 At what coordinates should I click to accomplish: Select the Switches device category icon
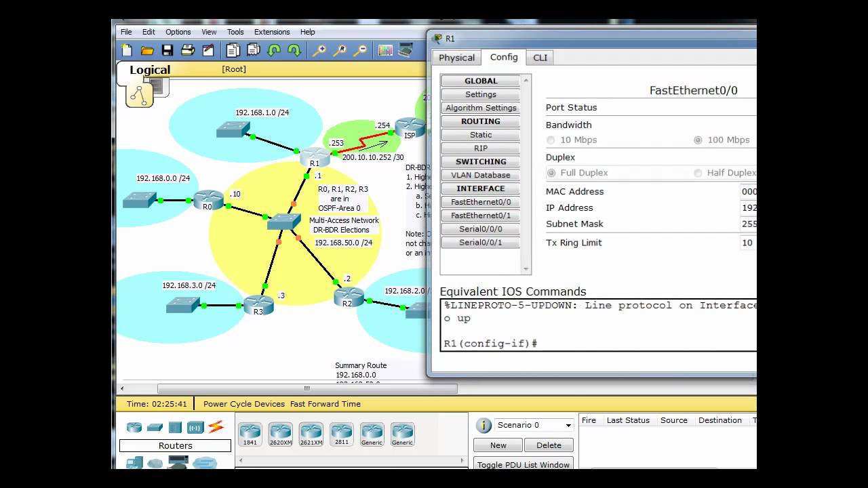[155, 427]
